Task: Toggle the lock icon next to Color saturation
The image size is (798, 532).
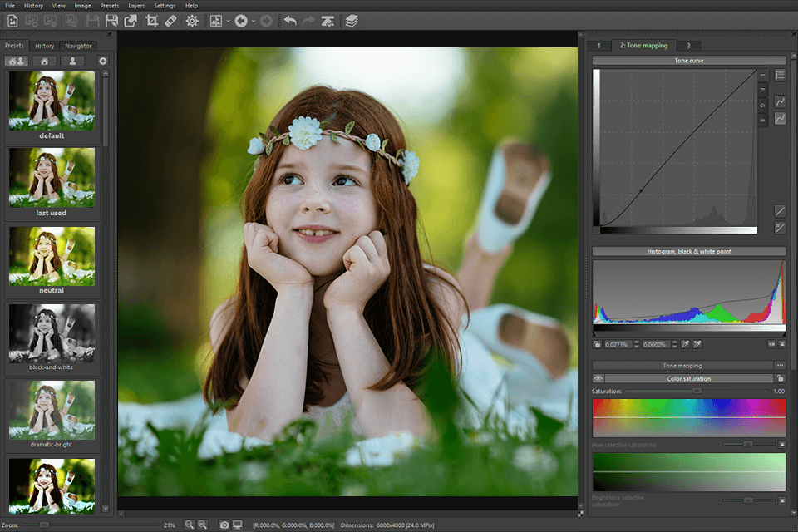Action: [x=780, y=378]
